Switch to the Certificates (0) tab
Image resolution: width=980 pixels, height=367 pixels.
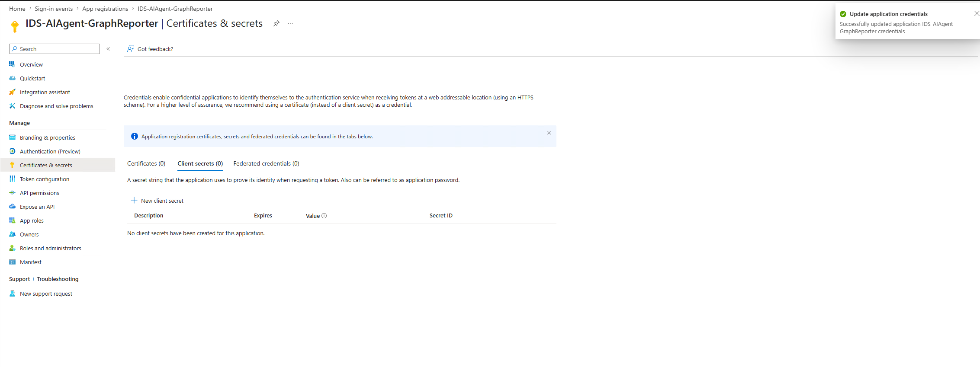coord(146,163)
